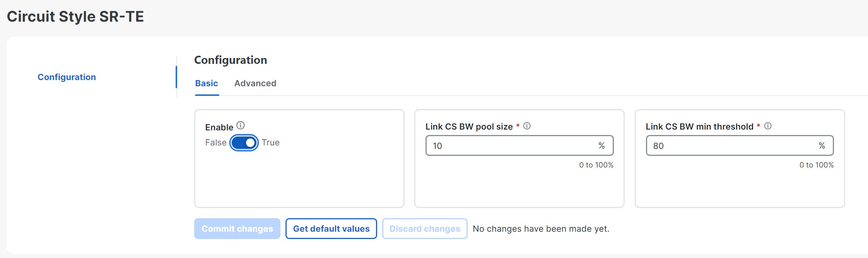868x258 pixels.
Task: Click the percent symbol in the pool size field
Action: 601,146
